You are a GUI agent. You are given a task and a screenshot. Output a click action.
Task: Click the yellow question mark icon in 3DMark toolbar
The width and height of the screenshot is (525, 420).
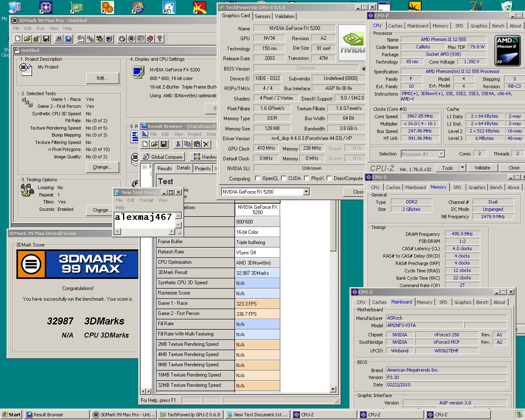160,39
